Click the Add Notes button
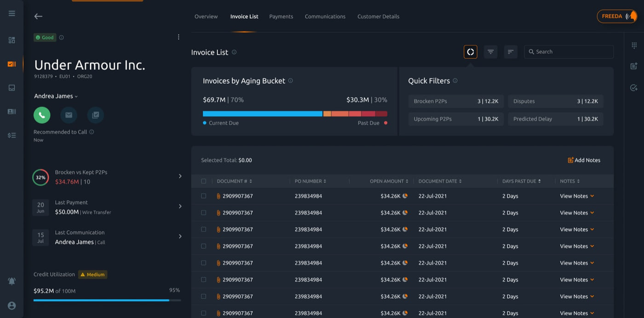Viewport: 644px width, 318px height. 584,160
